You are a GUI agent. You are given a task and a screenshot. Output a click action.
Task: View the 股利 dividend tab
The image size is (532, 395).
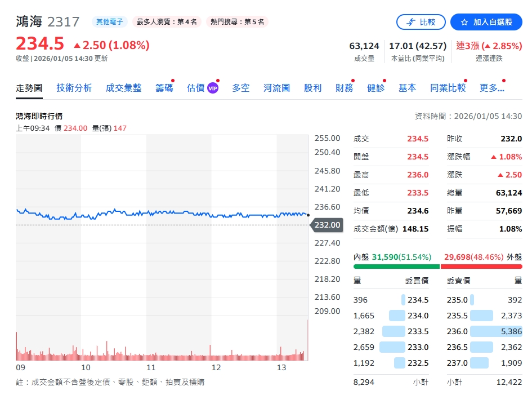click(x=312, y=88)
